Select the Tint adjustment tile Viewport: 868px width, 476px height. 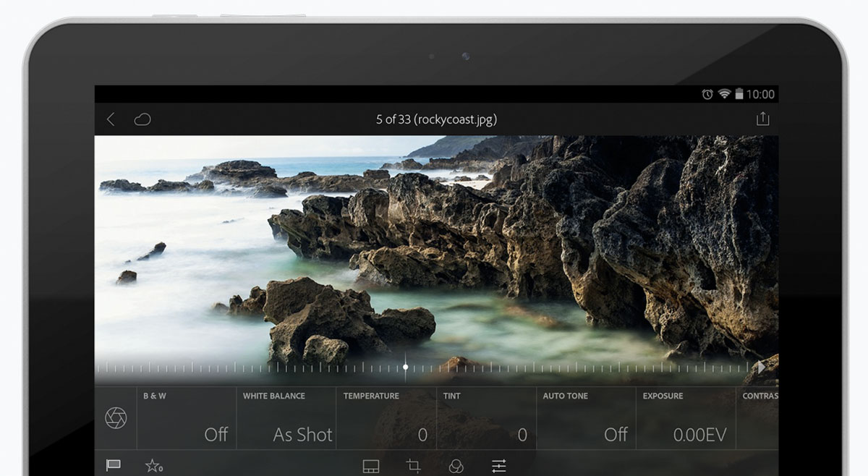[x=486, y=418]
